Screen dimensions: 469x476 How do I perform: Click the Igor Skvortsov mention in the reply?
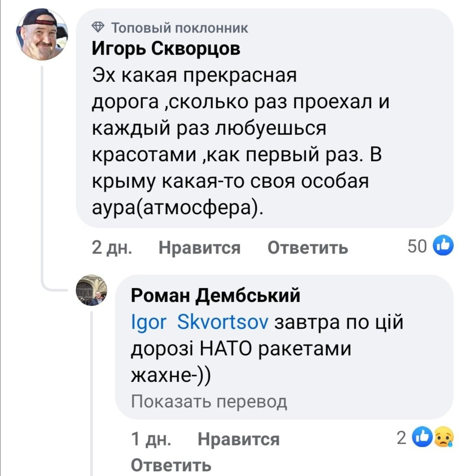(199, 323)
